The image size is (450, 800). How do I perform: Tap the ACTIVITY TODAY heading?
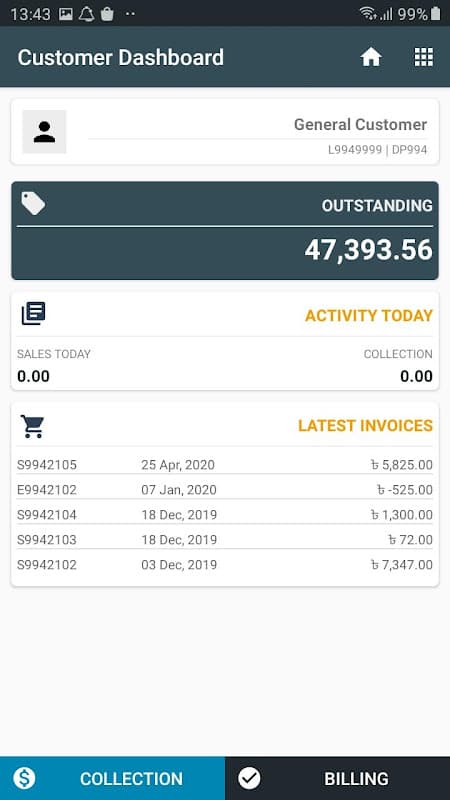(x=369, y=316)
